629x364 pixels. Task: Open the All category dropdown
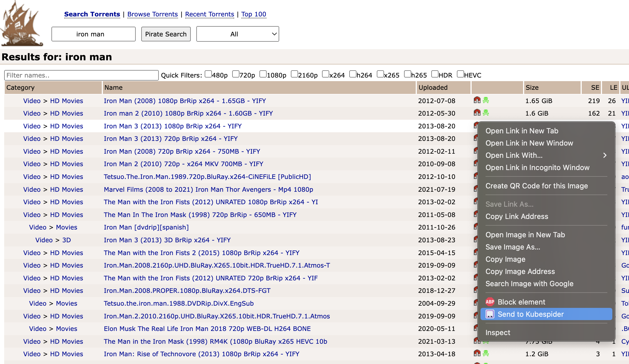[x=237, y=34]
